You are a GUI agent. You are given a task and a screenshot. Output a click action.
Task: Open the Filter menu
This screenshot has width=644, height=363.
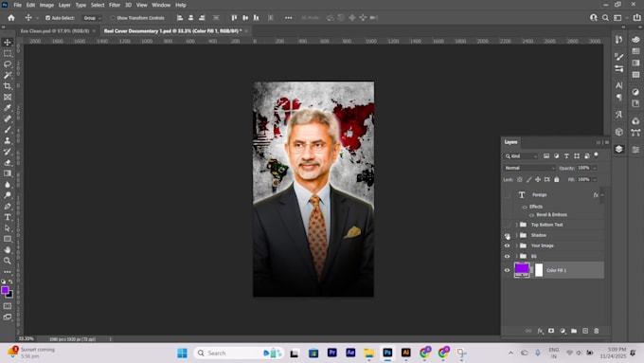(115, 5)
